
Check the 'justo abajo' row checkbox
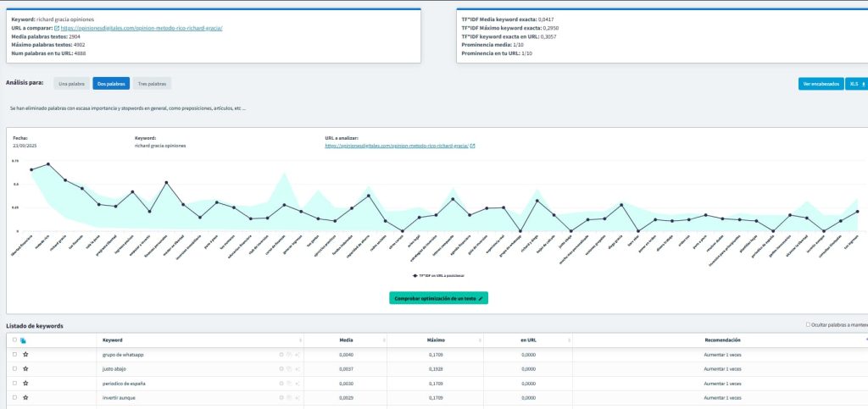pos(15,368)
